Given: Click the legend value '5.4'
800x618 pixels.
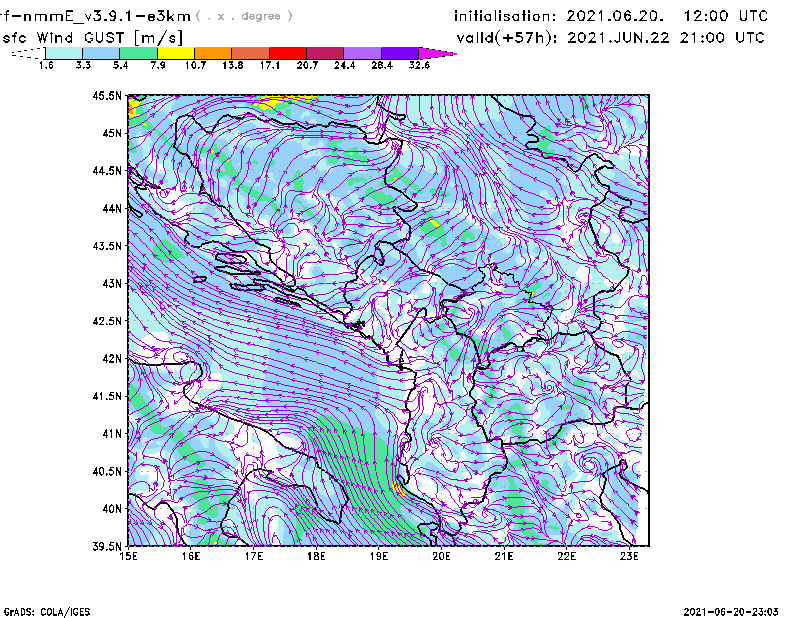Looking at the screenshot, I should pyautogui.click(x=120, y=65).
